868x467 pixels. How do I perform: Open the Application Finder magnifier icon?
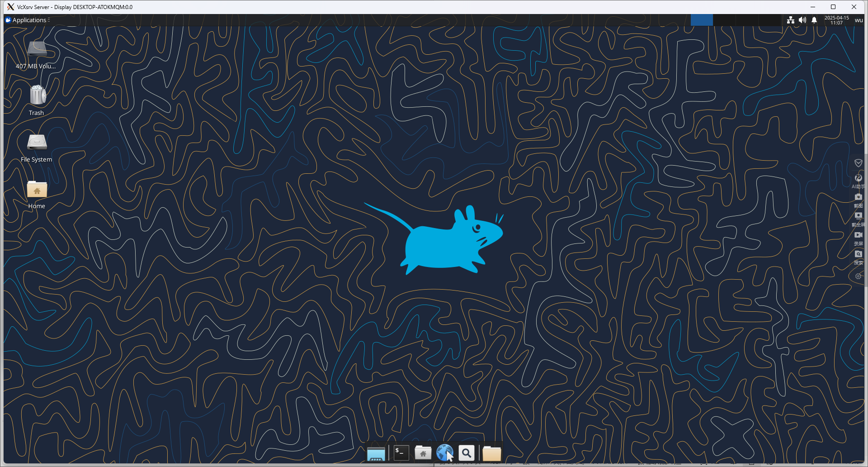point(467,453)
